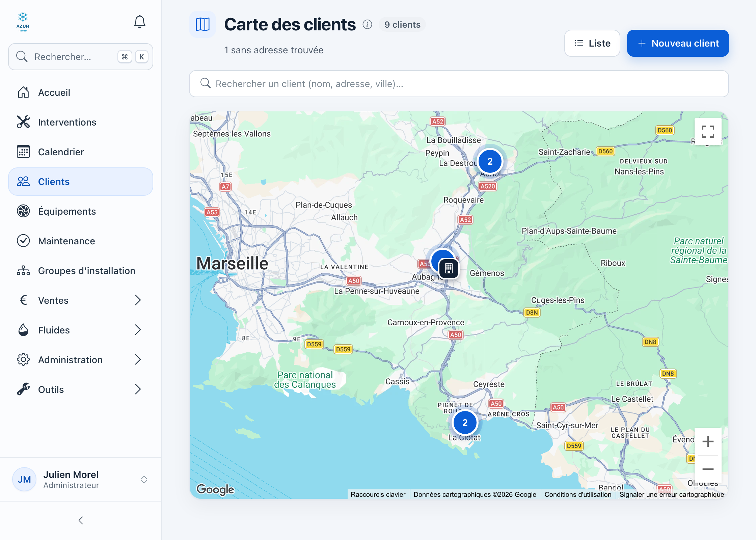Open the Julien Morel account menu

point(81,480)
